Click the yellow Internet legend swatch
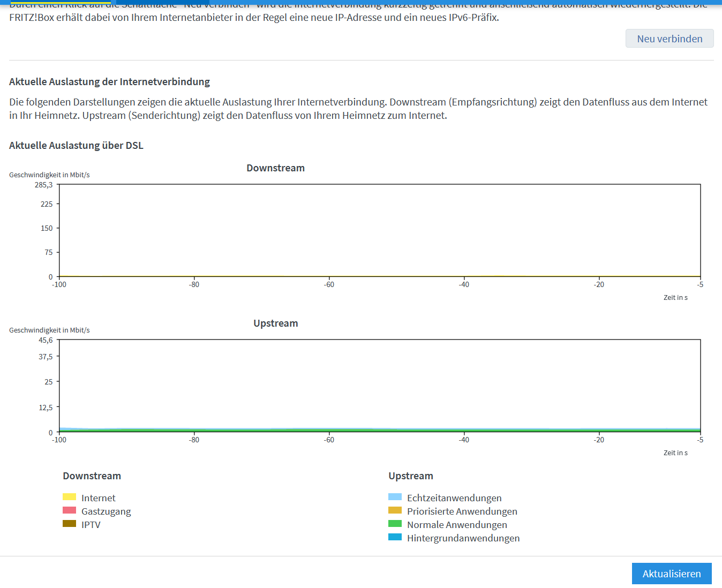722x588 pixels. point(69,497)
